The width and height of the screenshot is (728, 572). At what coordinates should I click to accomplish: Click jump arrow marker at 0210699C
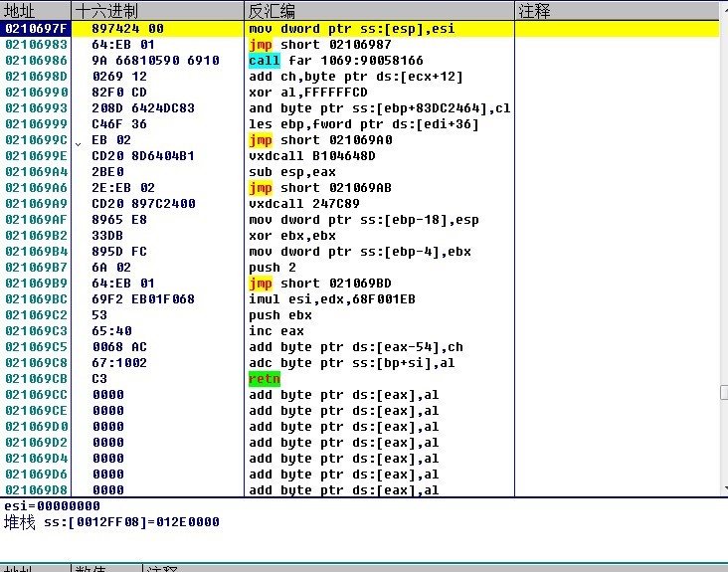pos(78,144)
